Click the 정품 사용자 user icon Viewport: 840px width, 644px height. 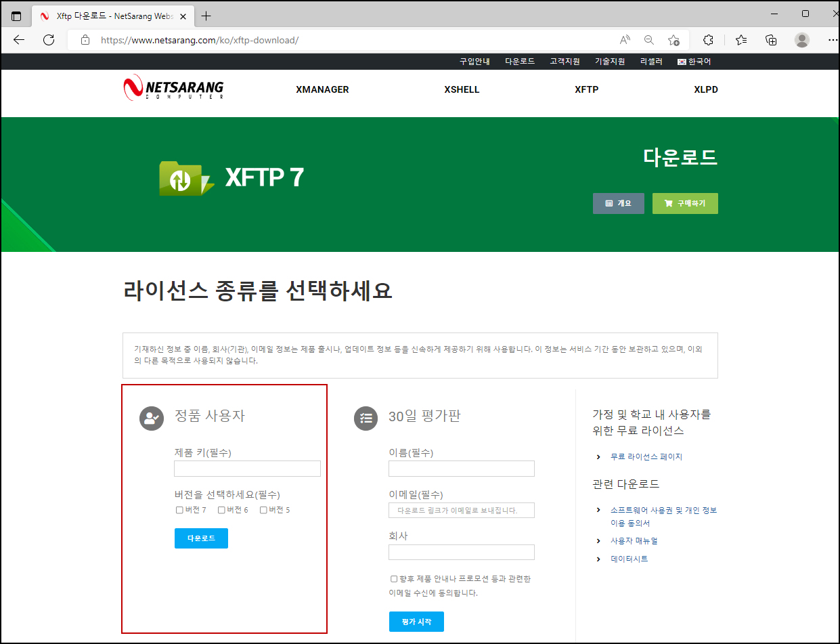coord(152,418)
